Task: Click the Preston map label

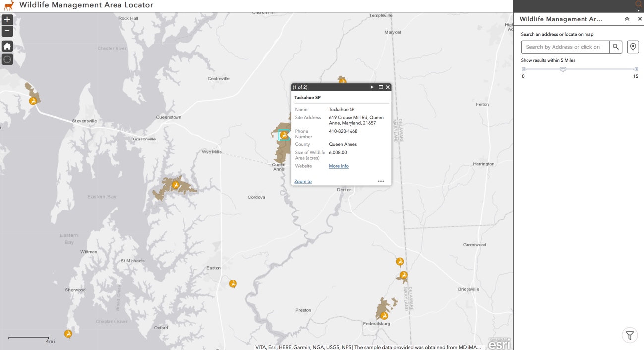Action: coord(303,310)
